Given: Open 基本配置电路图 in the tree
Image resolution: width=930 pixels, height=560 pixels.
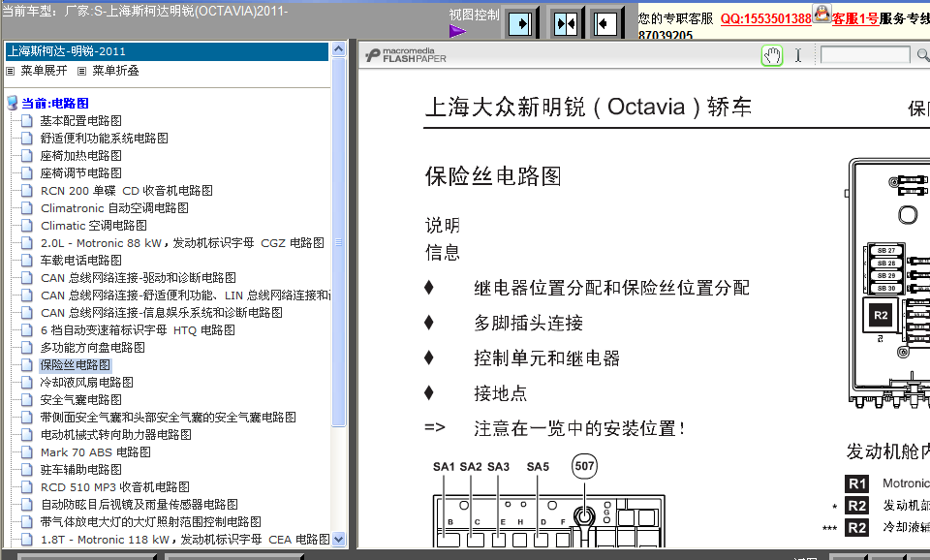Looking at the screenshot, I should (x=80, y=121).
